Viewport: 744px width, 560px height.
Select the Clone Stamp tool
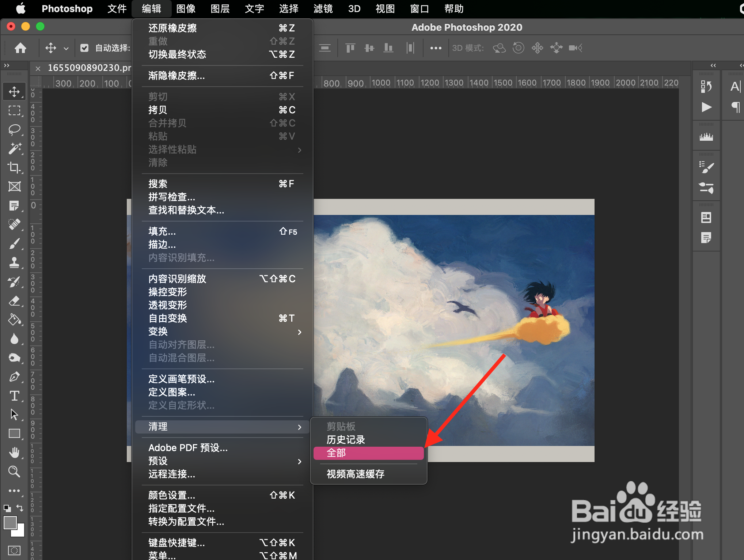pos(14,262)
